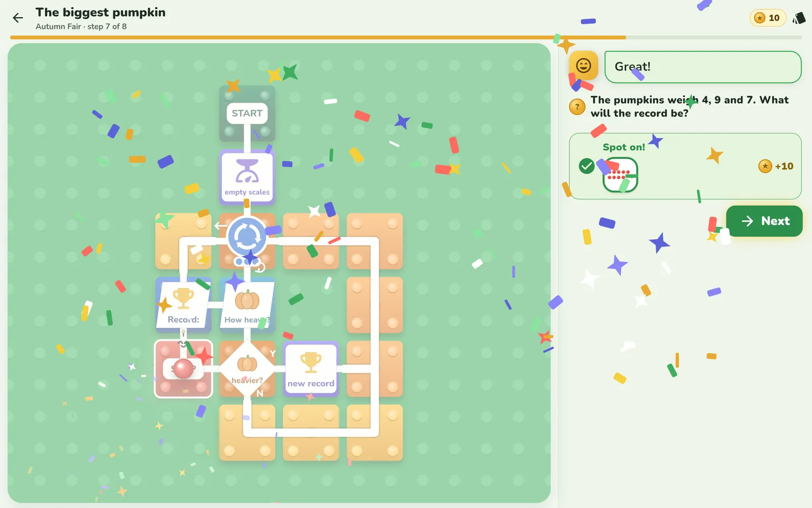Viewport: 812px width, 508px height.
Task: Click the Spot on! label
Action: (x=624, y=147)
